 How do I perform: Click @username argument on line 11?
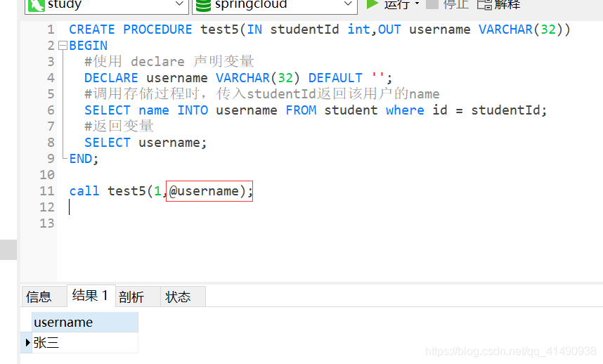tap(204, 191)
